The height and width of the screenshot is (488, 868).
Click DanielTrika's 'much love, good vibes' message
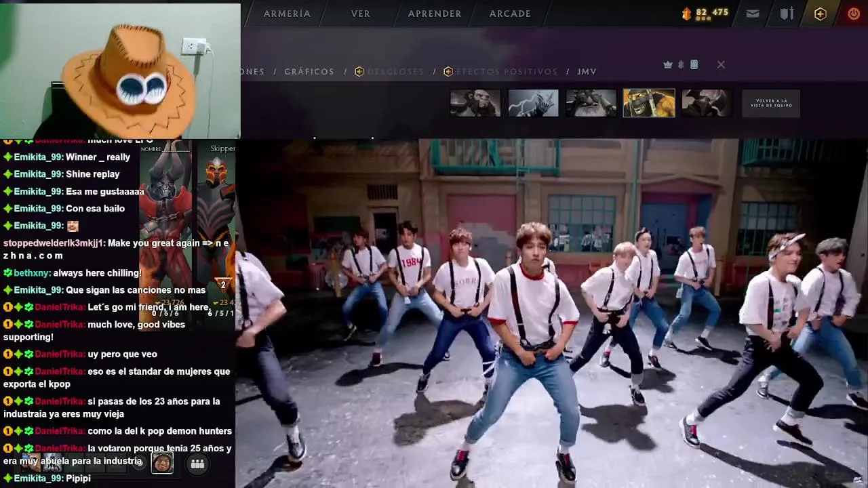point(96,331)
